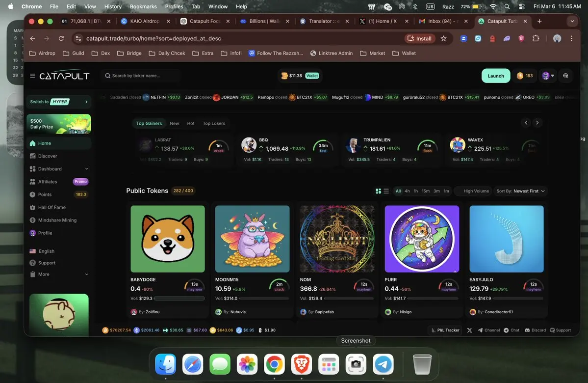Switch to list view layout
This screenshot has width=588, height=383.
coord(386,191)
